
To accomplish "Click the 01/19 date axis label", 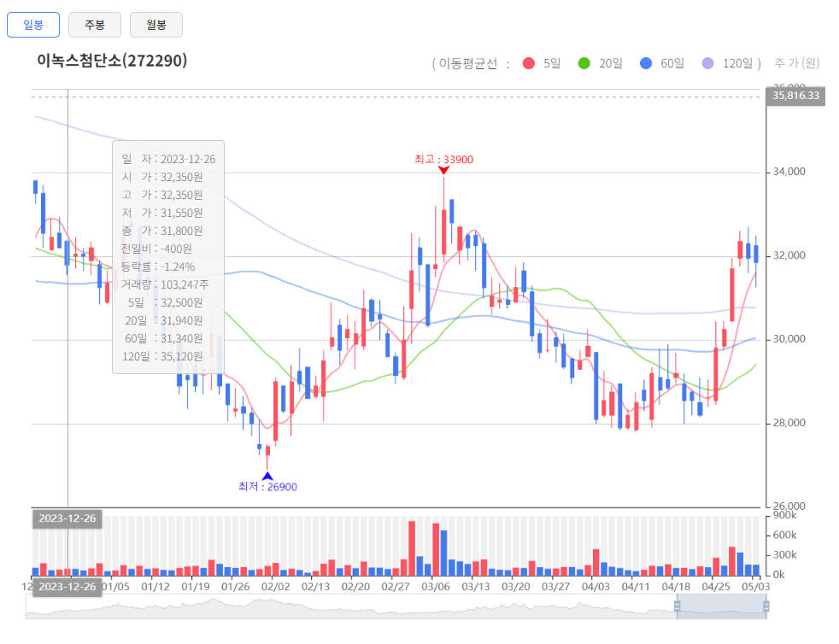I will pyautogui.click(x=196, y=587).
